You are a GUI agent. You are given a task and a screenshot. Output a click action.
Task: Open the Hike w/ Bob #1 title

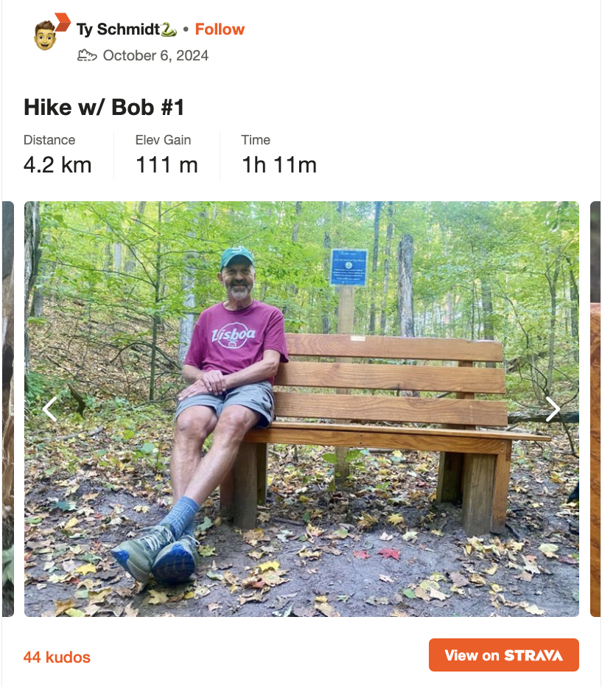[104, 108]
